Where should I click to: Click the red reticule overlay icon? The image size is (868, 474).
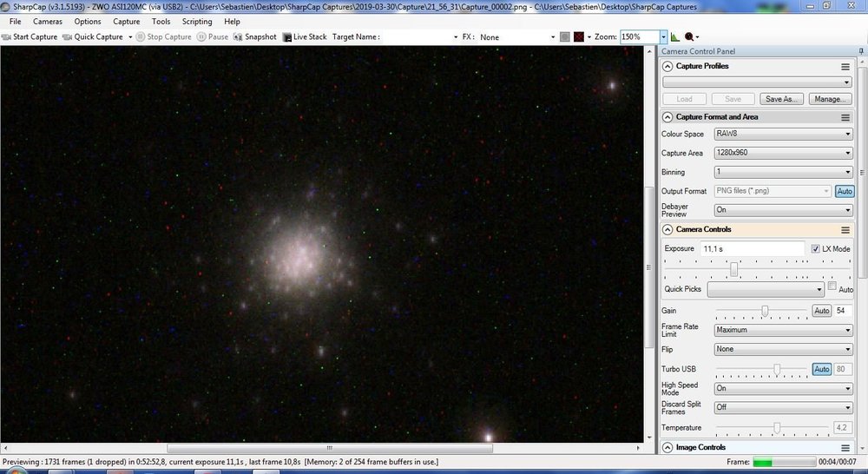pyautogui.click(x=579, y=37)
